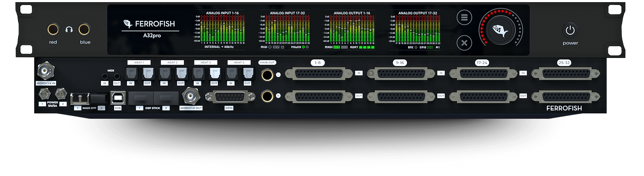Click the WORDCLK OUT BNC connector

tap(191, 96)
